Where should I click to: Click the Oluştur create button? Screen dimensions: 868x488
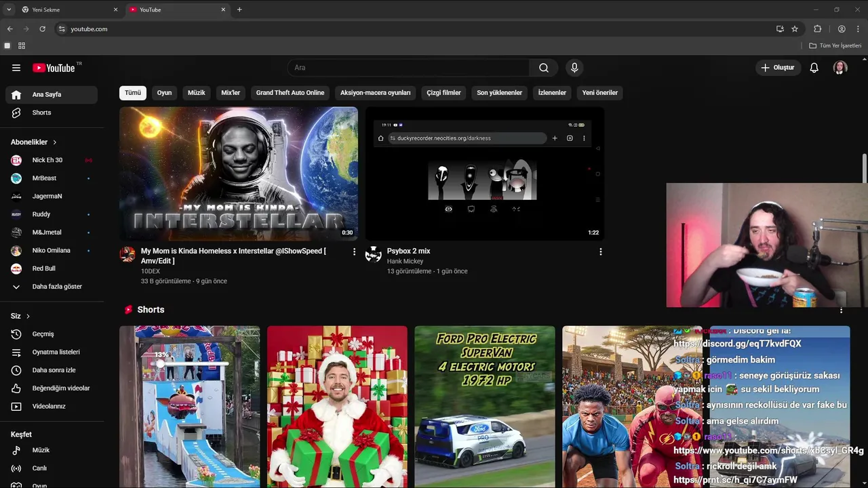point(778,68)
